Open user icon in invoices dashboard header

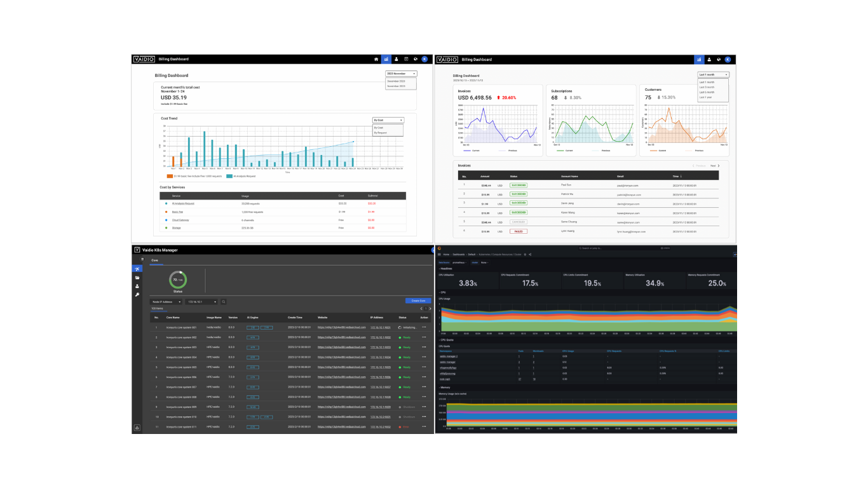coord(709,59)
